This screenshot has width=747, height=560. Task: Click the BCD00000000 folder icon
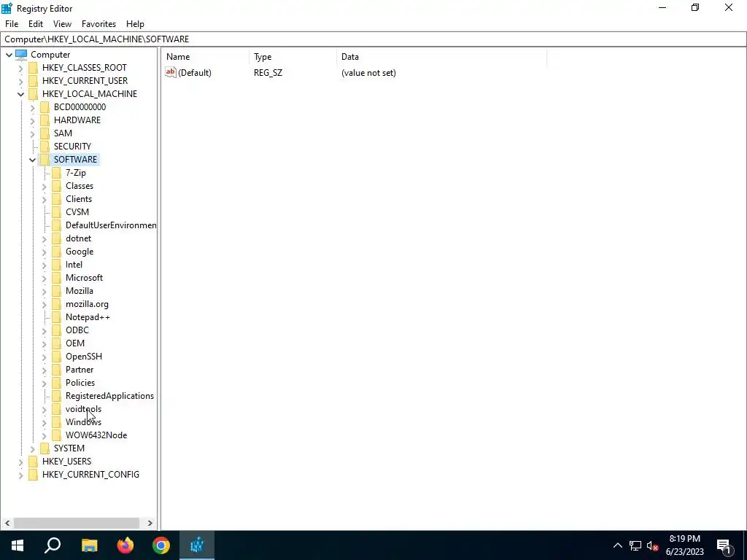[x=44, y=107]
